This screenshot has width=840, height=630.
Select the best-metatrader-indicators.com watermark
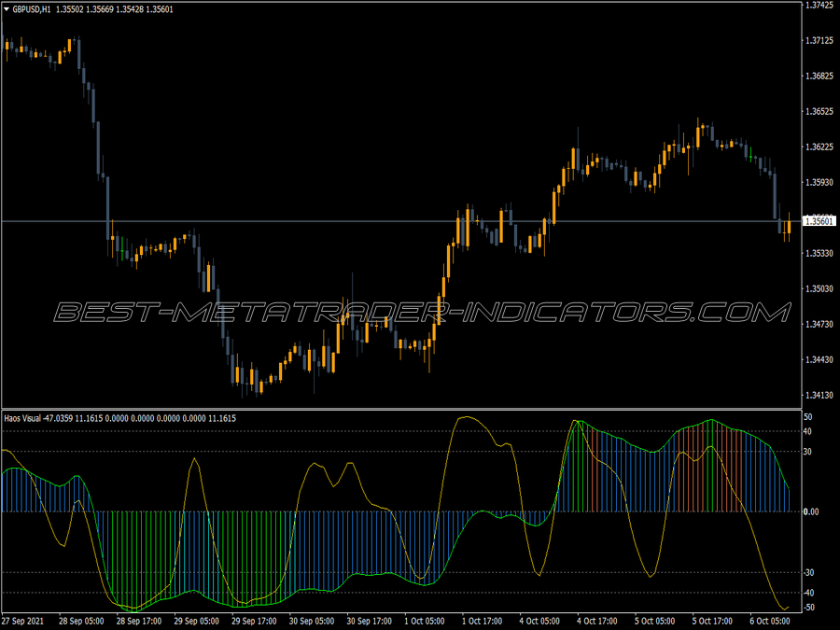pyautogui.click(x=422, y=313)
